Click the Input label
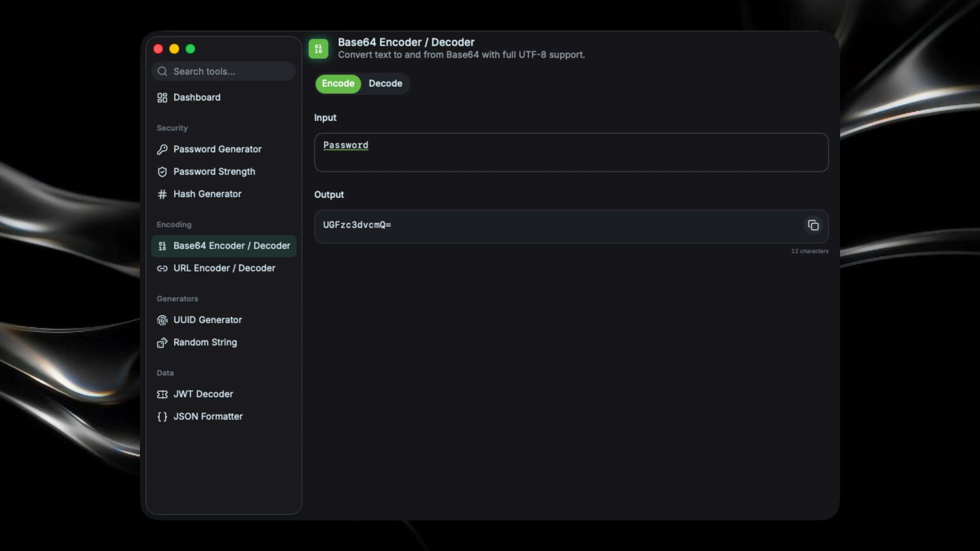 tap(325, 118)
